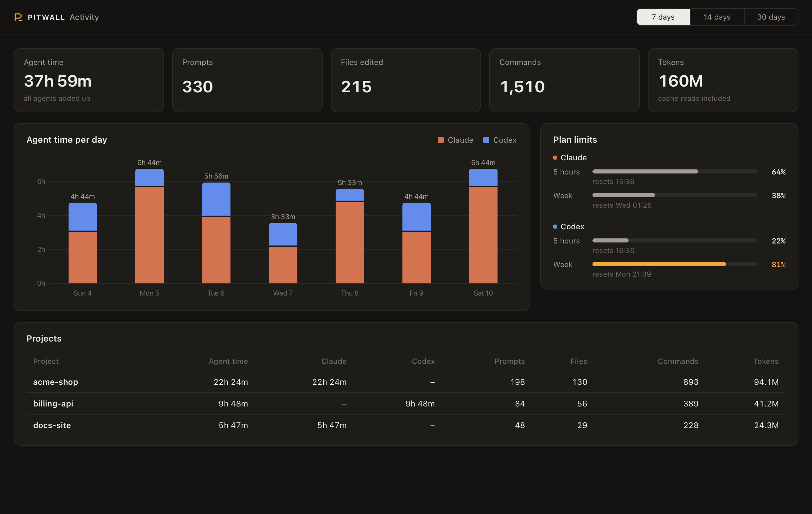Click the 'resets Wed 01:26' text

[622, 205]
